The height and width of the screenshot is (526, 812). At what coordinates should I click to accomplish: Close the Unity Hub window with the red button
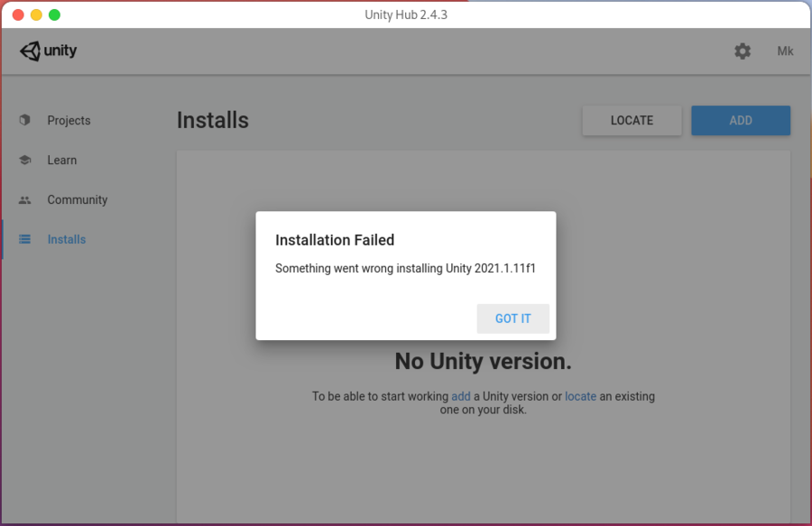(x=18, y=14)
